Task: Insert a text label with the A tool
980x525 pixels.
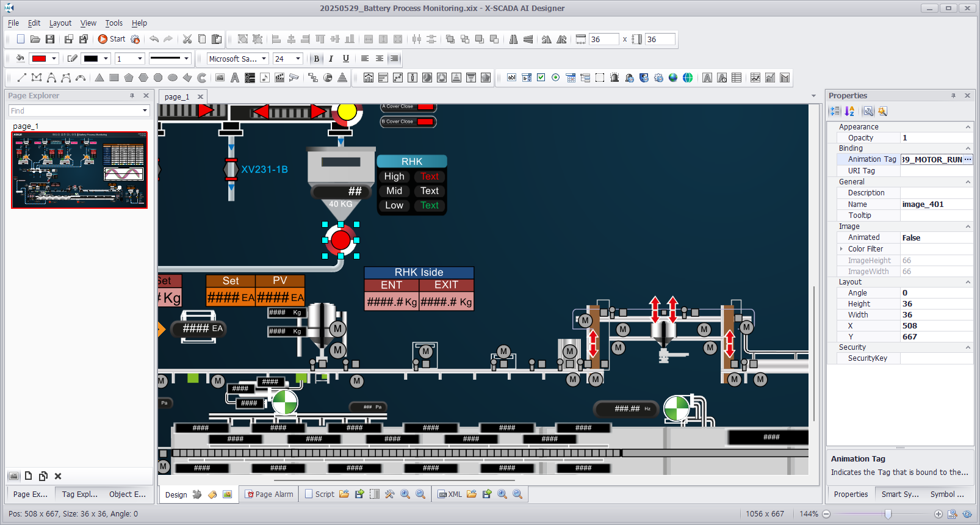Action: pyautogui.click(x=235, y=78)
